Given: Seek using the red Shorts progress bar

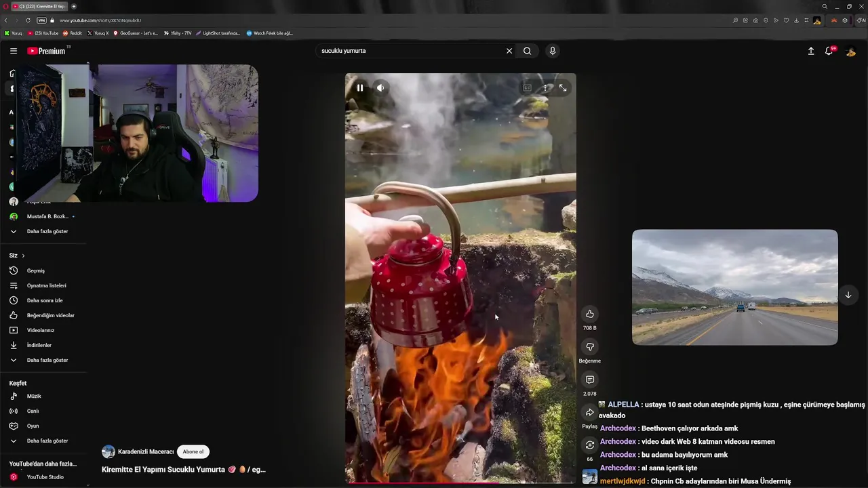Looking at the screenshot, I should click(460, 483).
